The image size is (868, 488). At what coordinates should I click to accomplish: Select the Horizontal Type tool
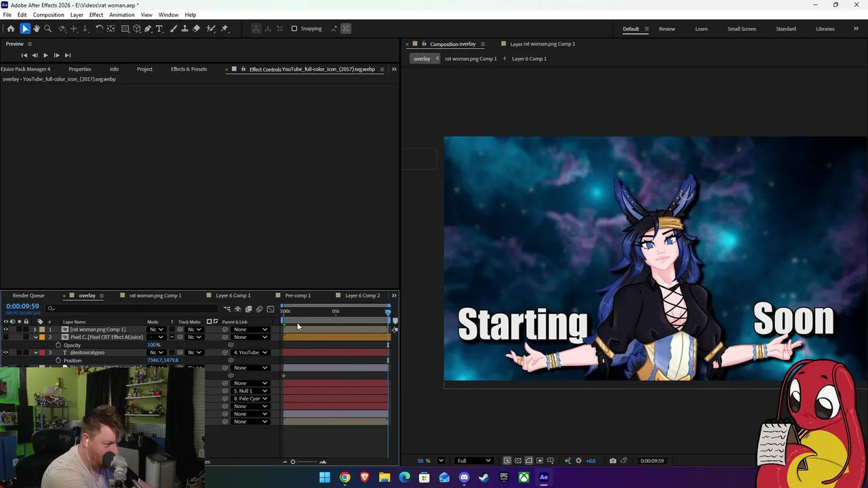click(x=159, y=28)
